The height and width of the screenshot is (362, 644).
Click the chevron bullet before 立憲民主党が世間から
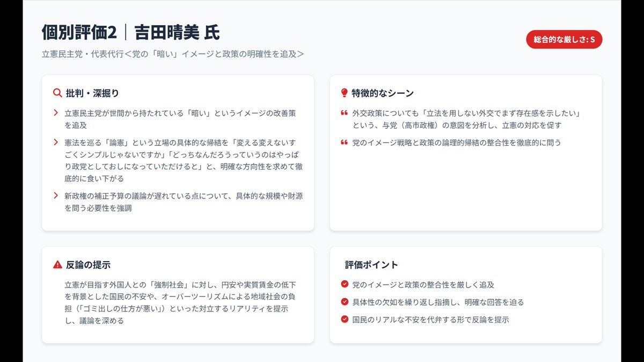(56, 113)
